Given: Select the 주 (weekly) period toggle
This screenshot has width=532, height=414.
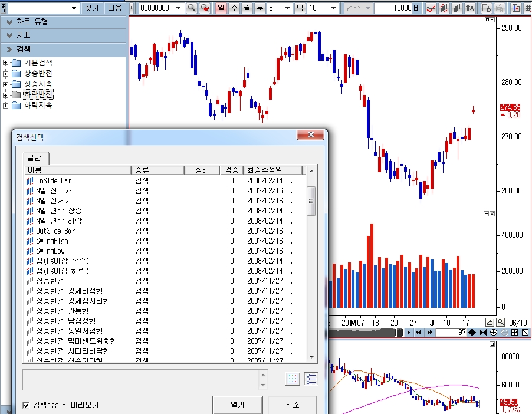Looking at the screenshot, I should [x=234, y=8].
